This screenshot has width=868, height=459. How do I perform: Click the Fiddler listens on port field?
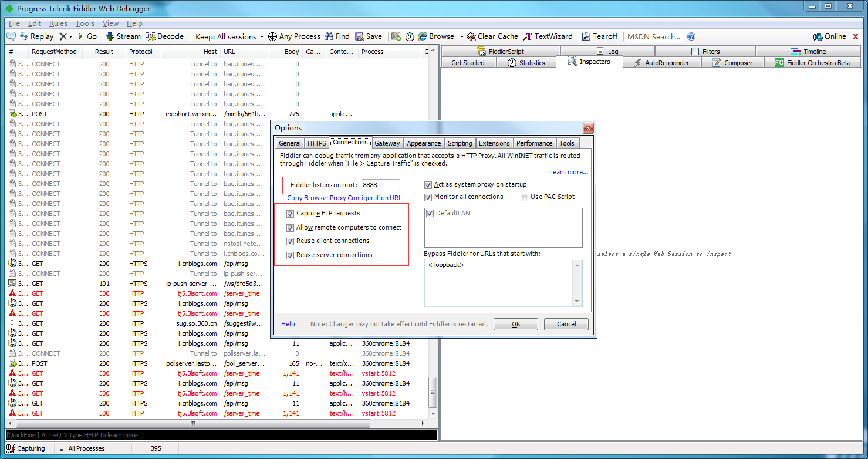coord(381,185)
